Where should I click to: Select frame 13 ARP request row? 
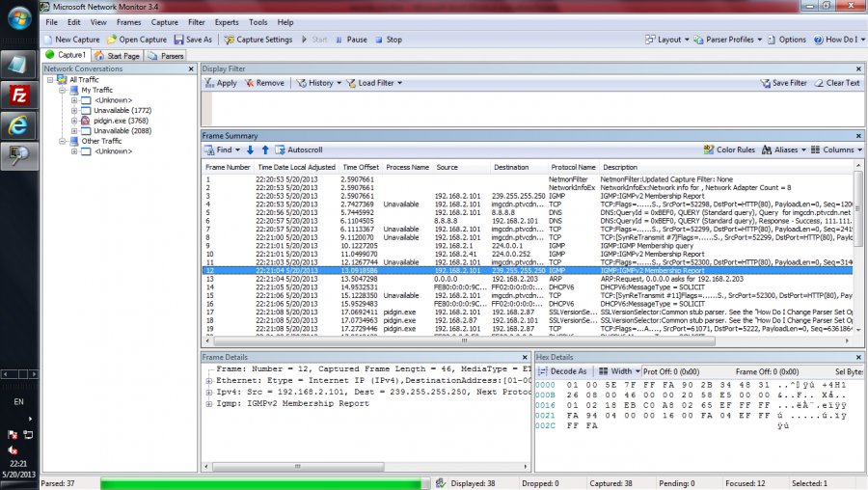tap(528, 279)
